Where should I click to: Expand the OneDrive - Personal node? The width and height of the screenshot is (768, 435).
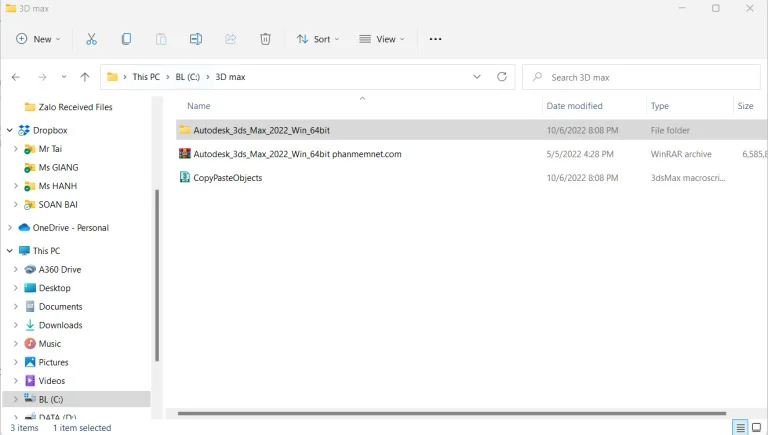10,227
